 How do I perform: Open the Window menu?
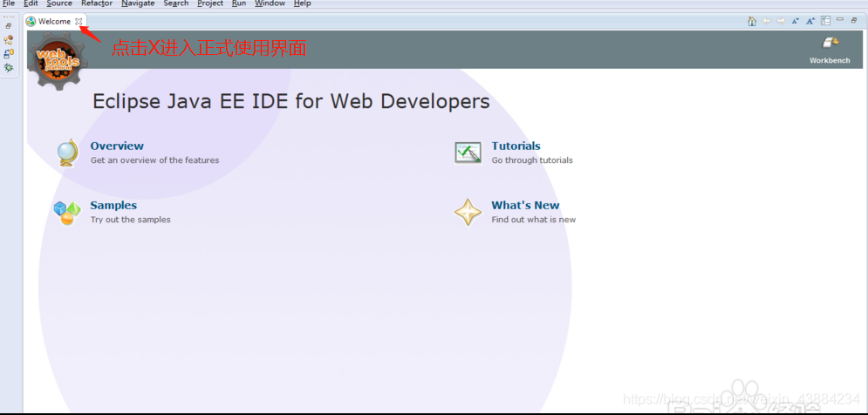click(x=270, y=3)
